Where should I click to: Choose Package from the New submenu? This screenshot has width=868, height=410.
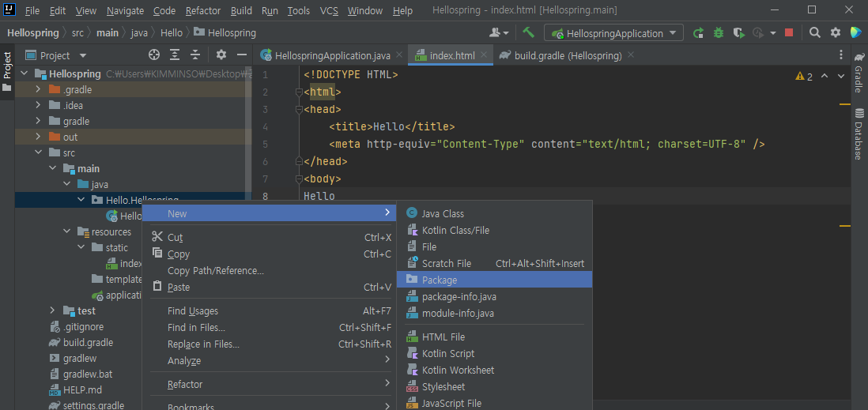494,280
